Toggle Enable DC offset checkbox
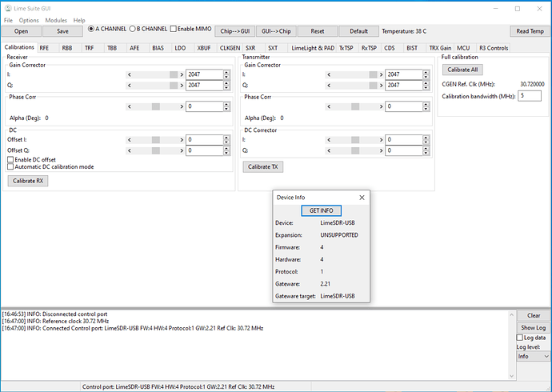This screenshot has height=392, width=552. (10, 160)
